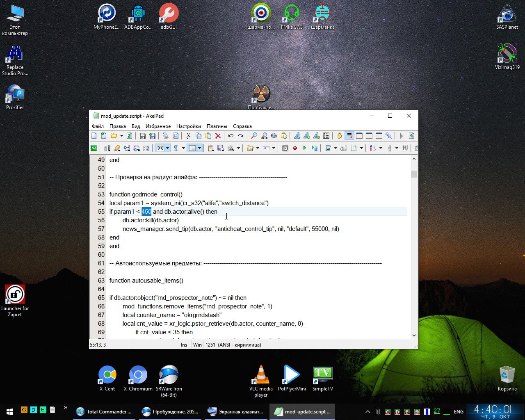
Task: Toggle word wrap toolbar button
Action: [349, 136]
